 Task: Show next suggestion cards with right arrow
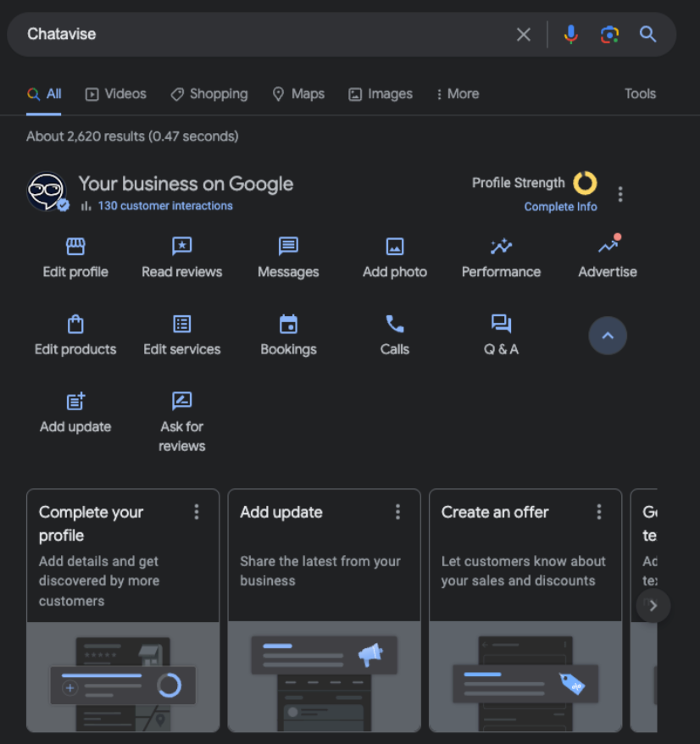tap(653, 605)
